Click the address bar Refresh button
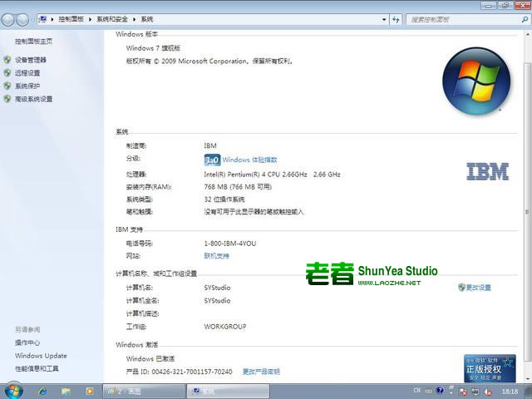This screenshot has height=399, width=532. (396, 20)
